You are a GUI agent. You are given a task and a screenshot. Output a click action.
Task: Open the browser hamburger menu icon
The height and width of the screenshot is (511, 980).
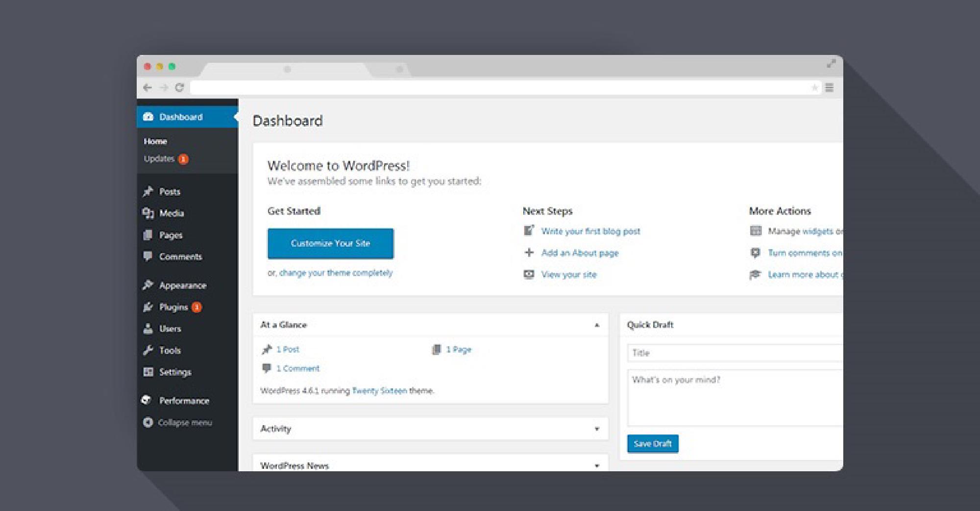[x=829, y=87]
